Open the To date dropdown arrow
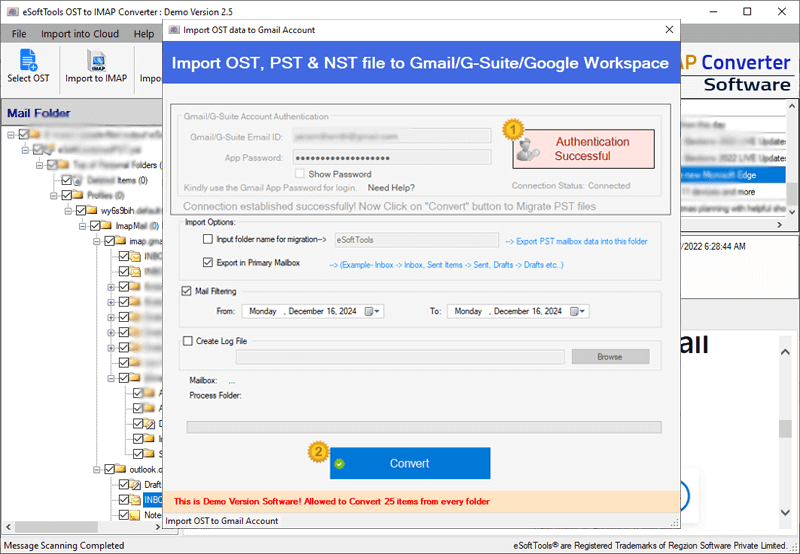Image resolution: width=800 pixels, height=554 pixels. pos(582,311)
